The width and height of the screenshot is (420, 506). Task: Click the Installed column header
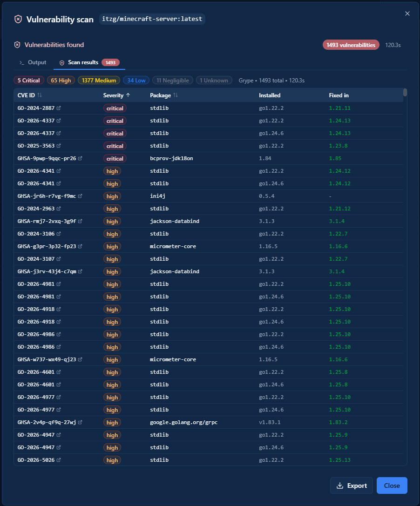(270, 95)
